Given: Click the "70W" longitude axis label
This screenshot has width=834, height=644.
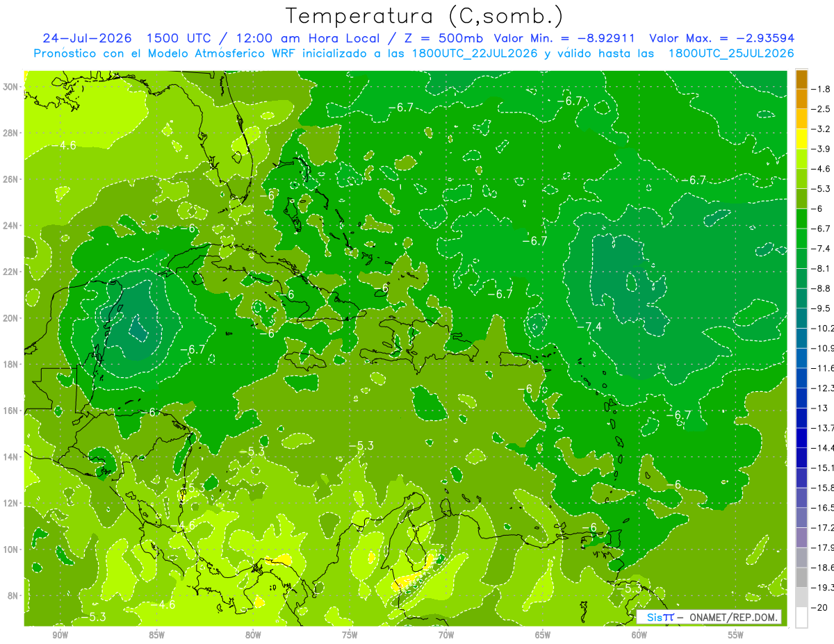Looking at the screenshot, I should (x=446, y=635).
